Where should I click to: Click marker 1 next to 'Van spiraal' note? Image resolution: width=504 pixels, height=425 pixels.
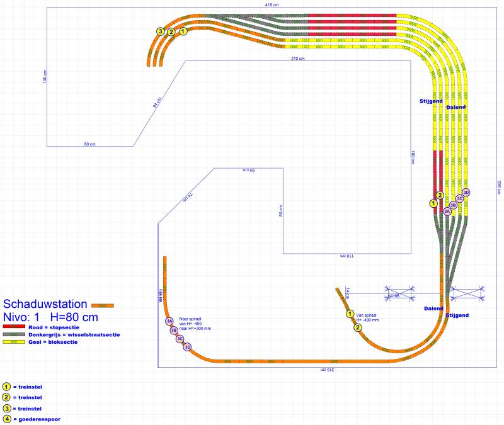click(350, 314)
